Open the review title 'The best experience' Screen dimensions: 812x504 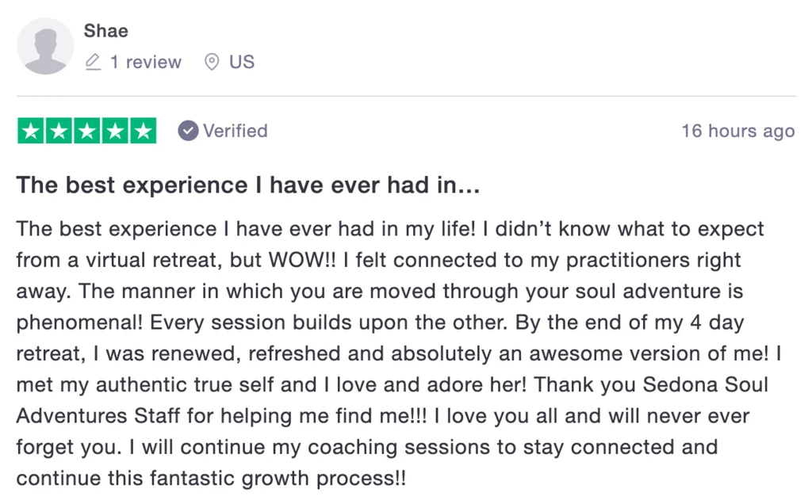[247, 185]
